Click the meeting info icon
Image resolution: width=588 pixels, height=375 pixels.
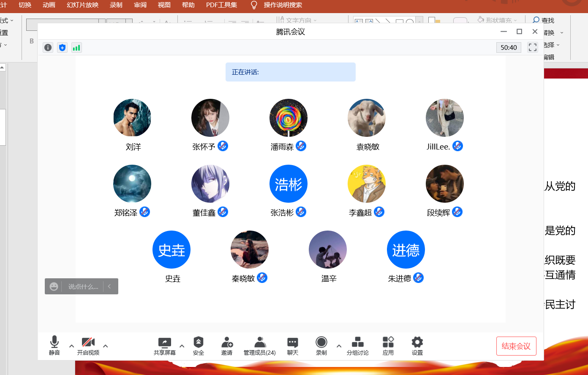click(x=48, y=48)
